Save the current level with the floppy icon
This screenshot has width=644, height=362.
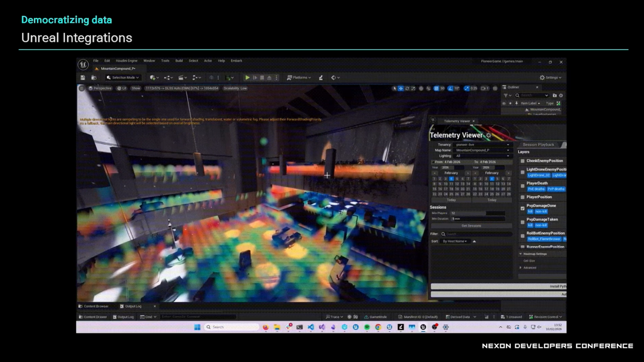pyautogui.click(x=83, y=78)
